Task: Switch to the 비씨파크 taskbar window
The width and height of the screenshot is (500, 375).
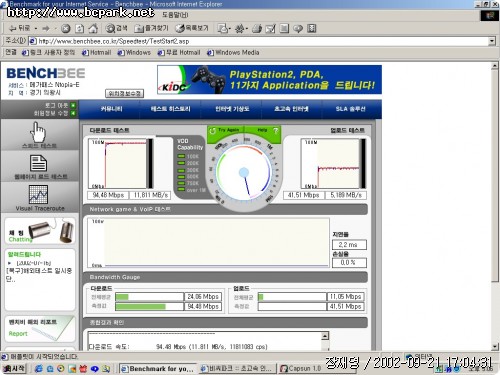Action: 237,369
